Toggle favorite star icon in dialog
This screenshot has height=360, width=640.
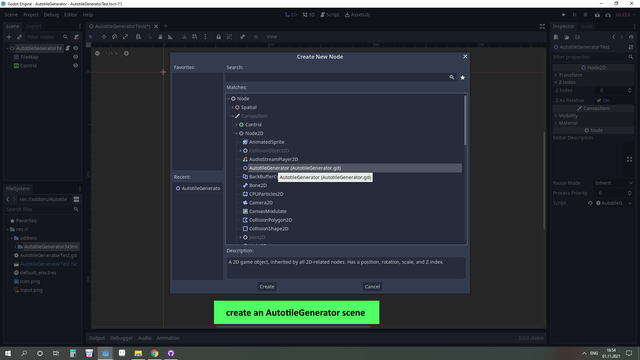pos(462,77)
